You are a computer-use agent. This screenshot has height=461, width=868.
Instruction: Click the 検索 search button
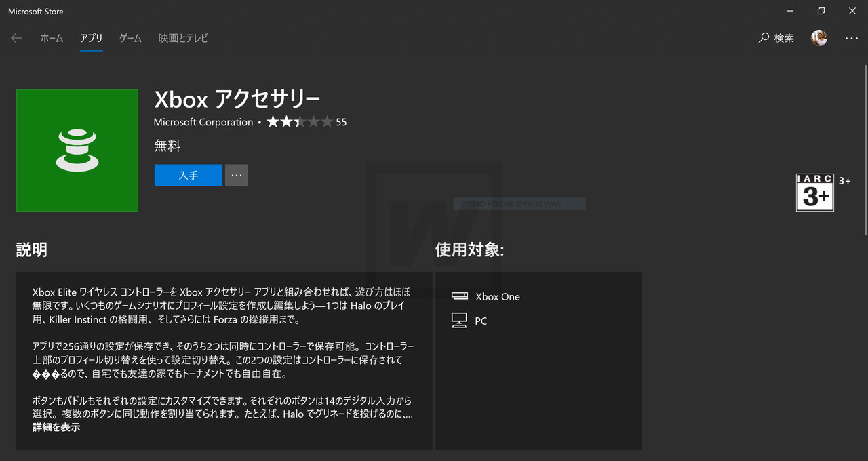pyautogui.click(x=776, y=39)
